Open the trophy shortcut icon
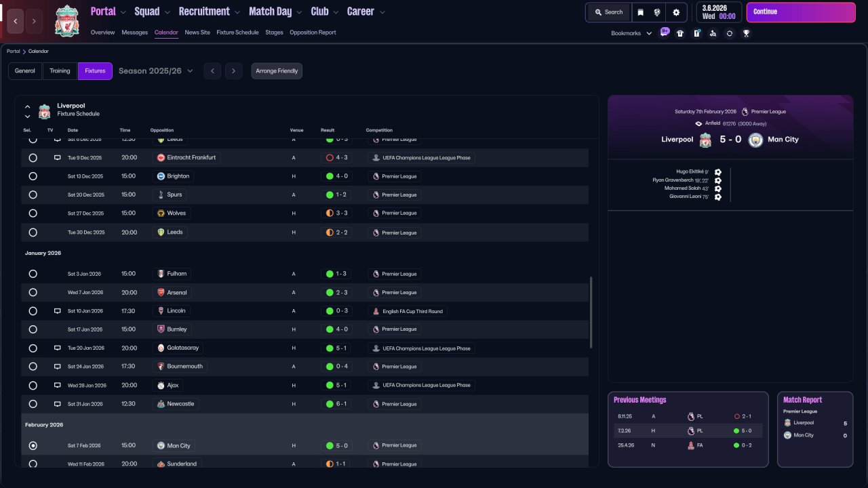This screenshot has width=868, height=488. (746, 33)
